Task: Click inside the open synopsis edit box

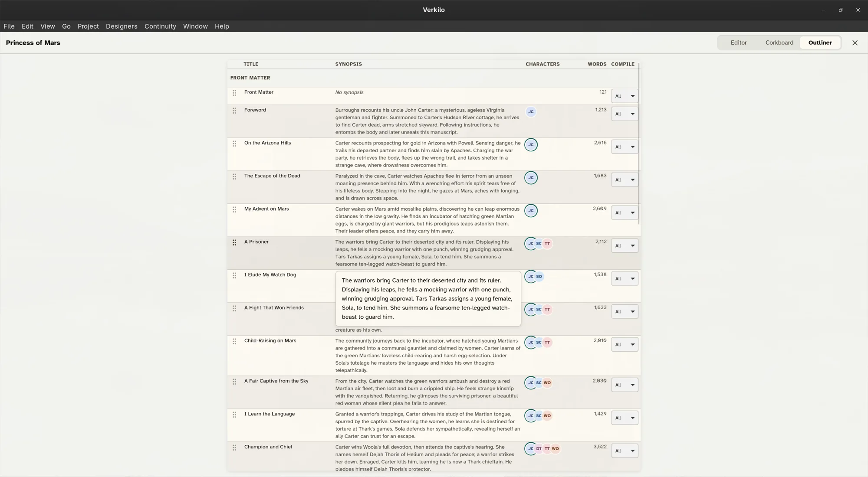Action: [428, 299]
